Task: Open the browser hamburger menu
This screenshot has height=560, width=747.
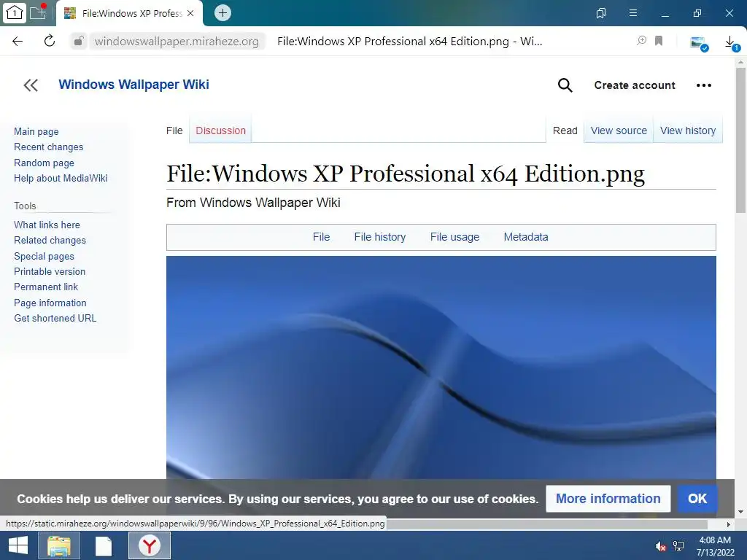Action: click(633, 13)
